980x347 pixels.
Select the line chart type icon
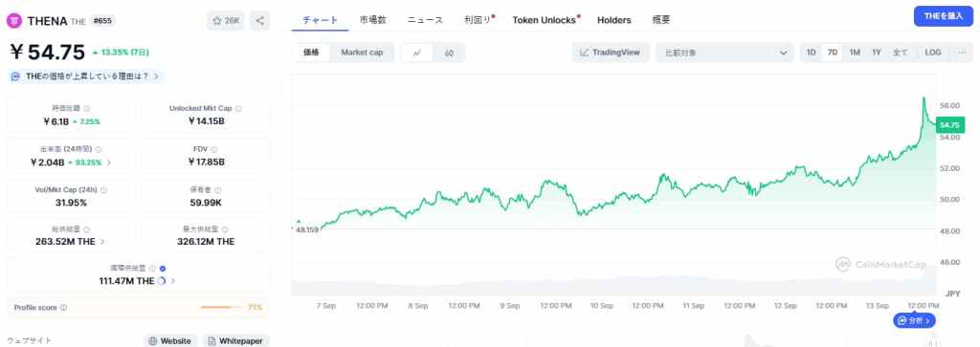[417, 53]
